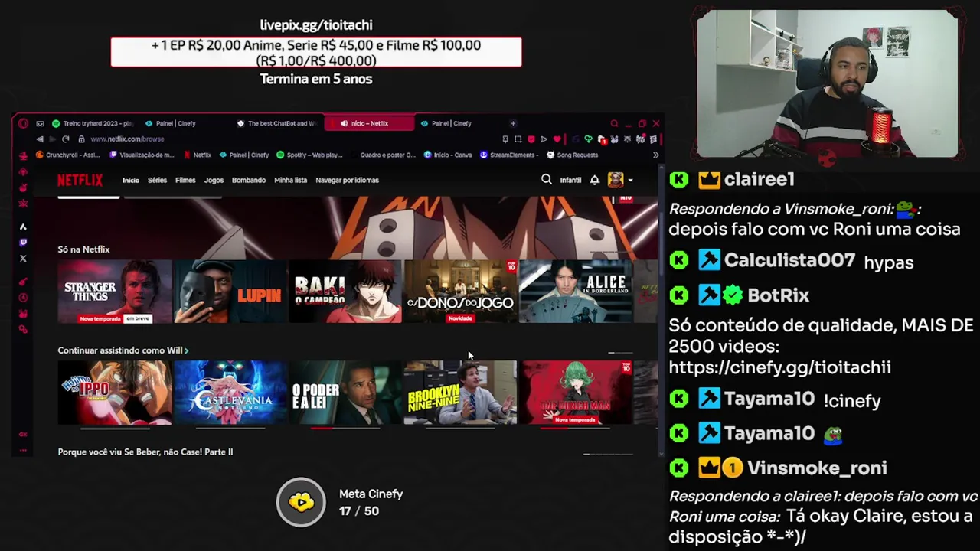980x551 pixels.
Task: Click 'Só na Netflix' row heading
Action: (83, 249)
